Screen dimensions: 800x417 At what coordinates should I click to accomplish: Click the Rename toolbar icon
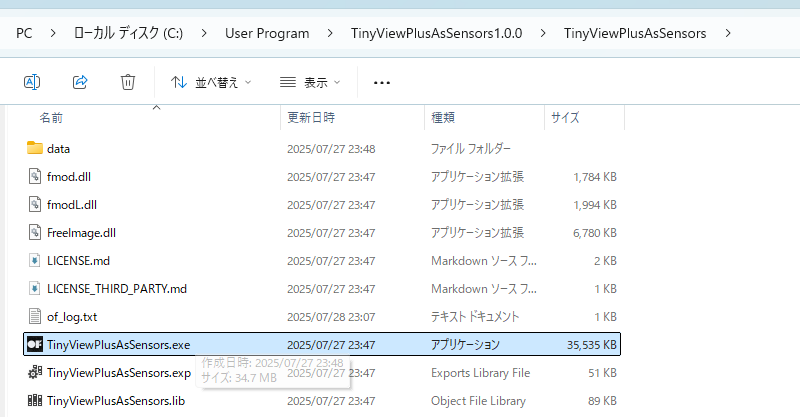point(32,82)
